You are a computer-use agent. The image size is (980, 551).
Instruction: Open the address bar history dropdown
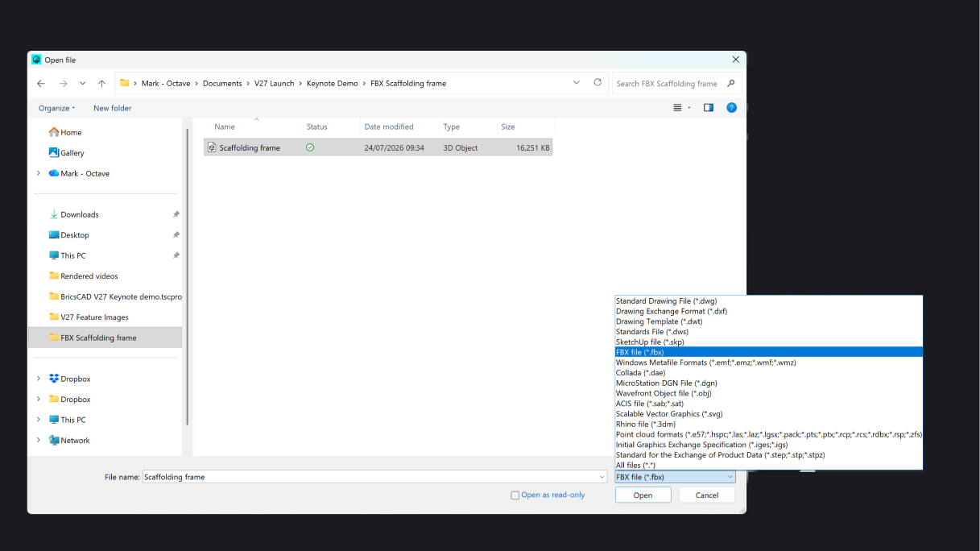(x=577, y=83)
